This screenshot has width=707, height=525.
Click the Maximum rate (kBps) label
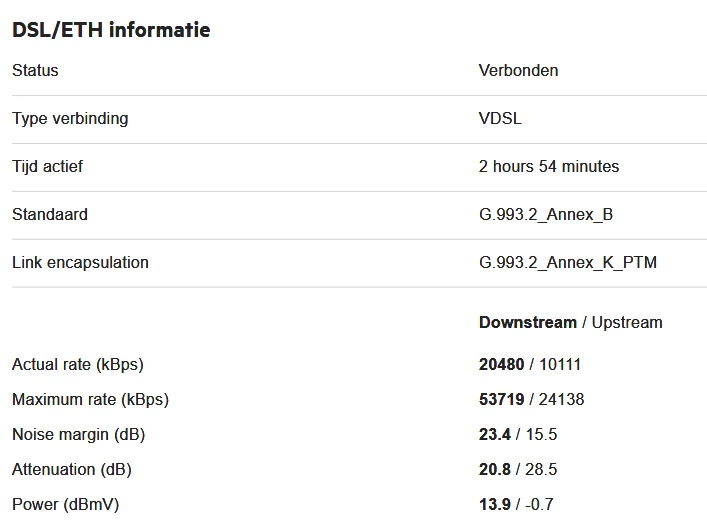[90, 399]
